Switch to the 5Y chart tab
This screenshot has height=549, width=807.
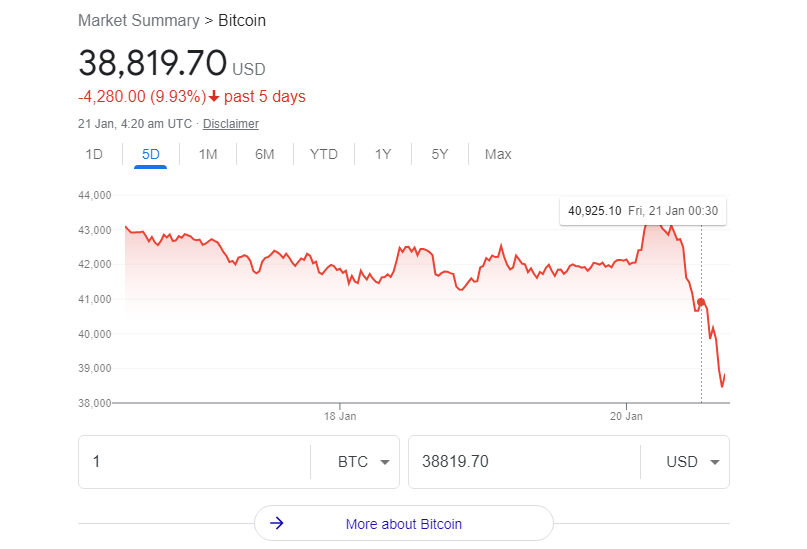(440, 154)
